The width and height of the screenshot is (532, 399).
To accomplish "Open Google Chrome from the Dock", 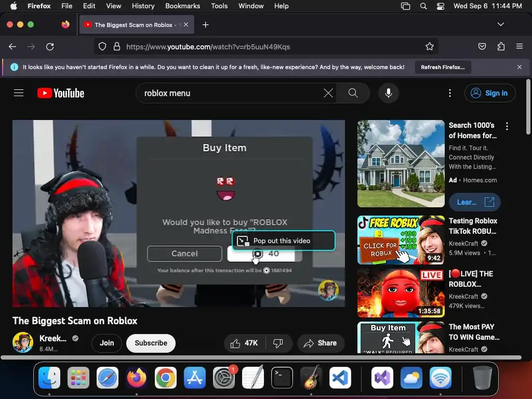I will coord(166,378).
